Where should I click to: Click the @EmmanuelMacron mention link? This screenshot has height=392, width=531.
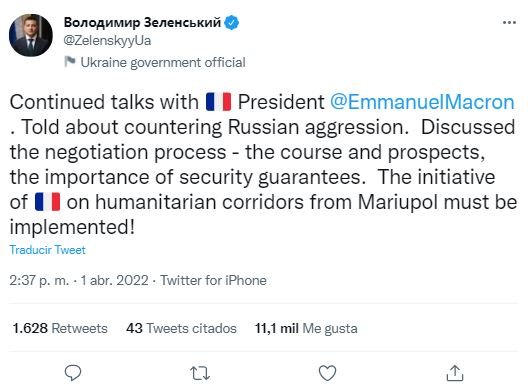(422, 102)
